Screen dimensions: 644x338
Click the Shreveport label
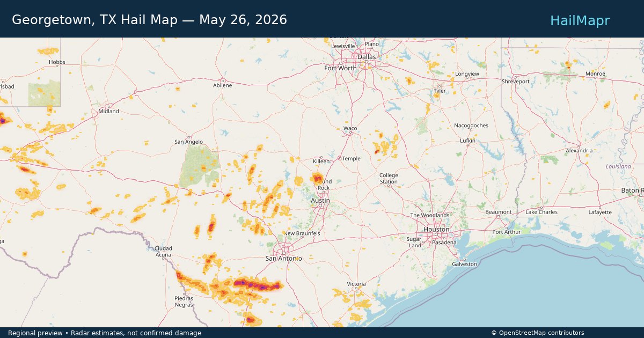tap(516, 82)
